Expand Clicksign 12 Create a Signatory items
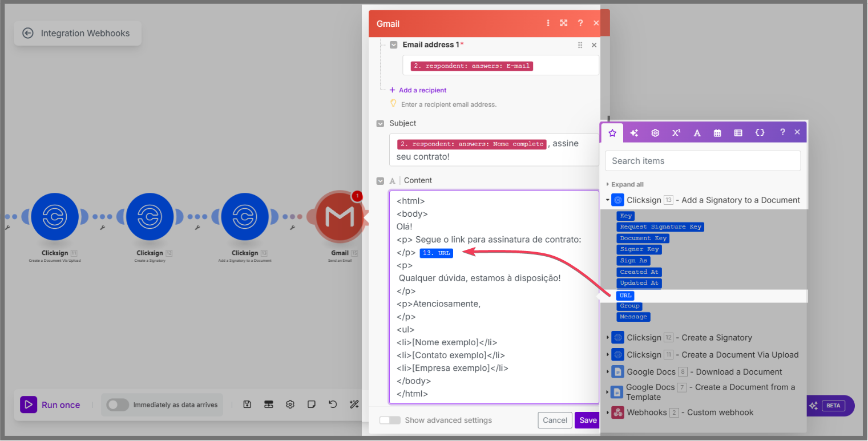Image resolution: width=868 pixels, height=441 pixels. pyautogui.click(x=608, y=338)
